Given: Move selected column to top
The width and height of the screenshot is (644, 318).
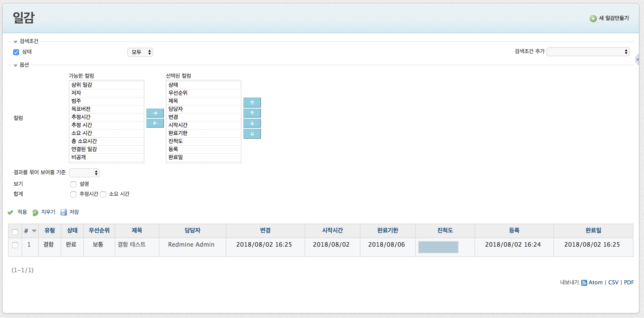Looking at the screenshot, I should [252, 102].
